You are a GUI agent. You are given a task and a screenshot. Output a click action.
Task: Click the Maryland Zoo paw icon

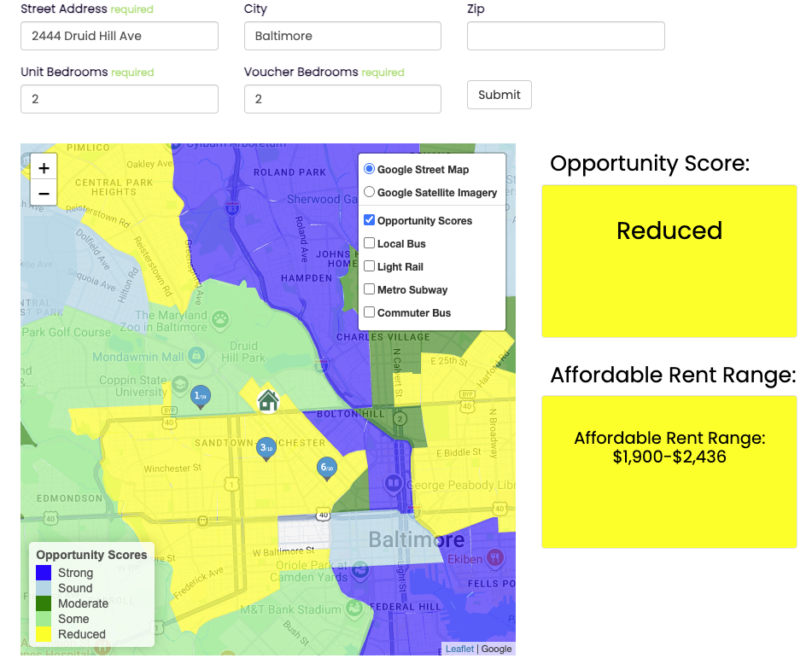[x=220, y=319]
